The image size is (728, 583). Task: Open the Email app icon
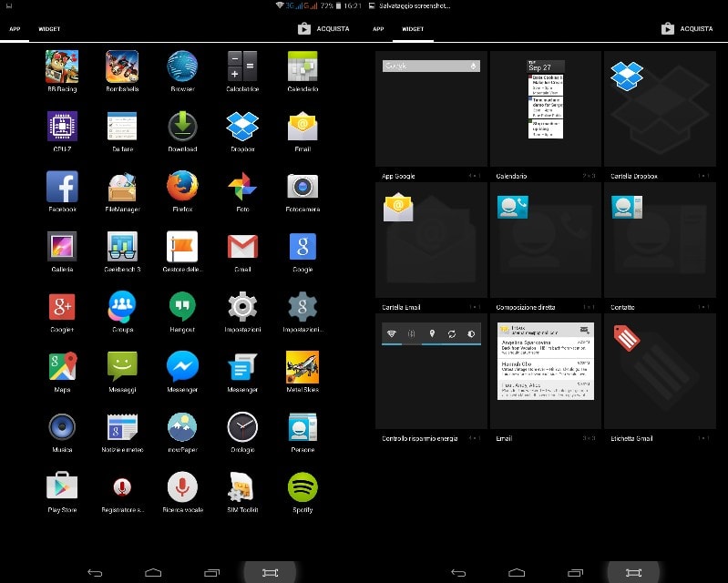pyautogui.click(x=302, y=127)
